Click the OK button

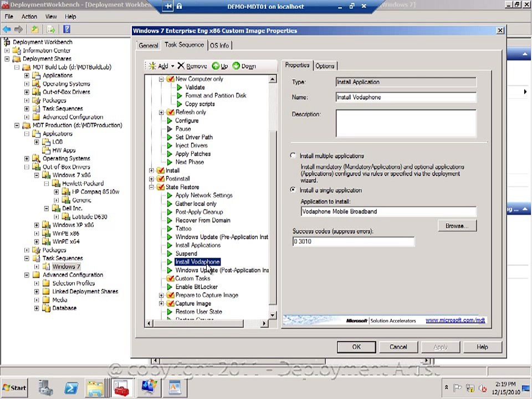[x=356, y=347]
